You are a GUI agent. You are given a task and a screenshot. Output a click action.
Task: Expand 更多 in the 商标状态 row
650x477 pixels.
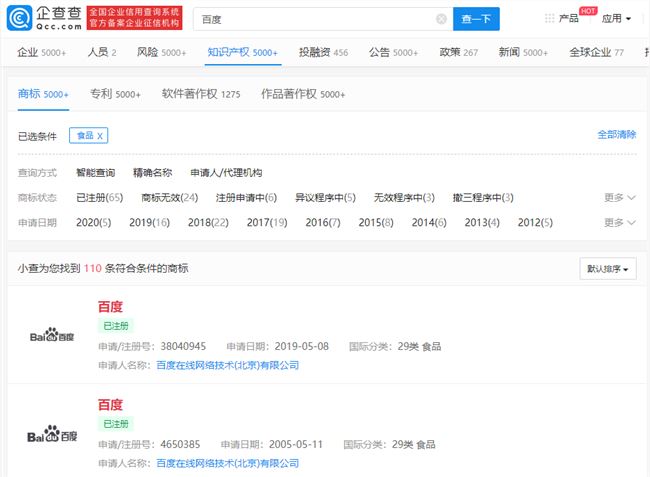[619, 198]
